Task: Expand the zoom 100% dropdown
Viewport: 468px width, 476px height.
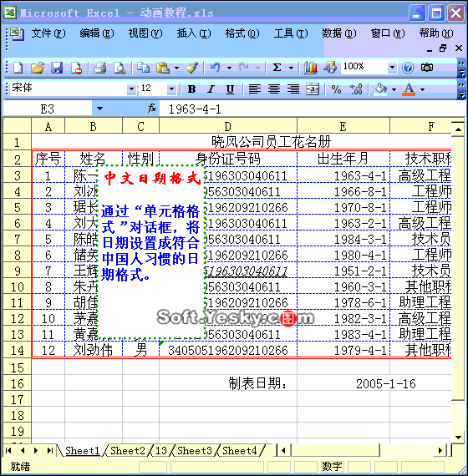Action: tap(392, 67)
